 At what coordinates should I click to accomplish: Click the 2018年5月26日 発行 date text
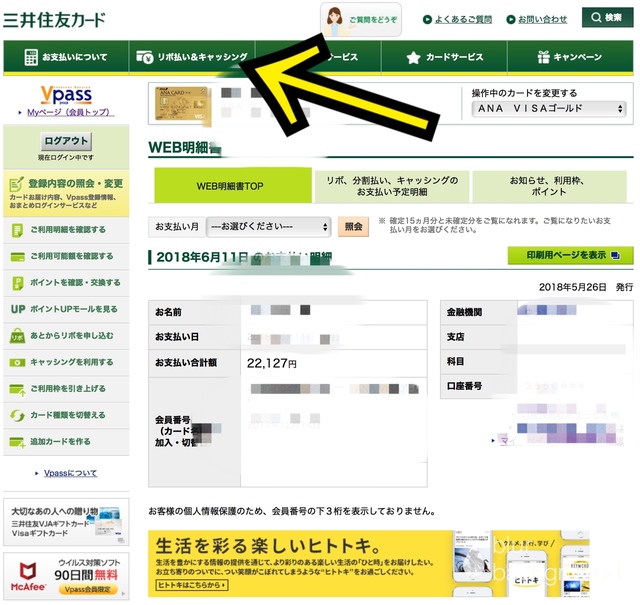[x=586, y=287]
